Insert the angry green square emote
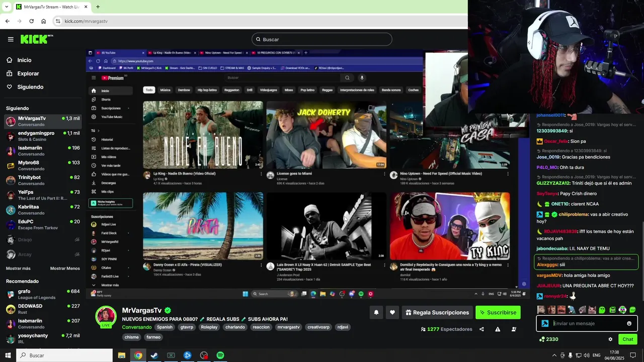 point(612,310)
